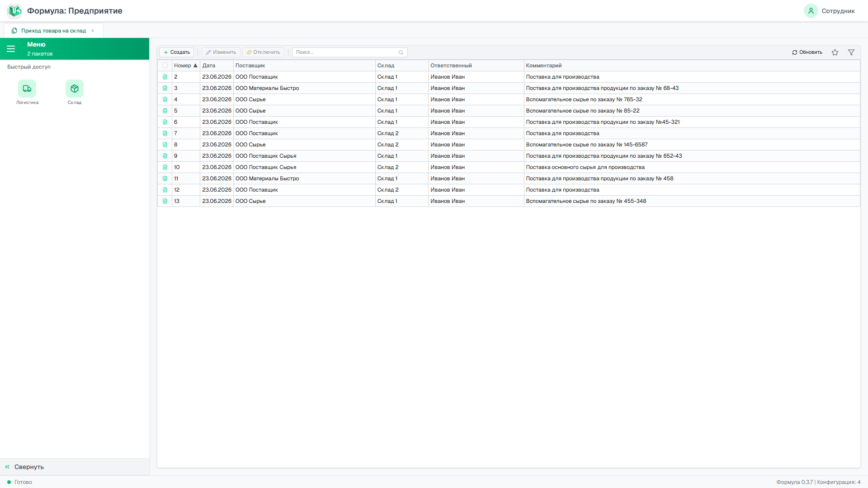Click the Обновить button
The height and width of the screenshot is (488, 868).
click(807, 52)
